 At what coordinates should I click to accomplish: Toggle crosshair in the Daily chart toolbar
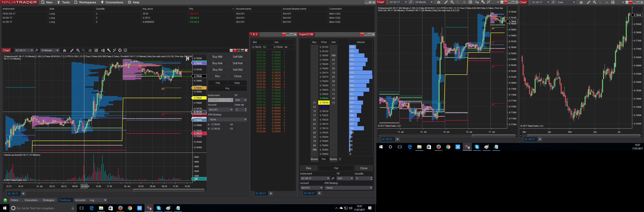tap(607, 2)
